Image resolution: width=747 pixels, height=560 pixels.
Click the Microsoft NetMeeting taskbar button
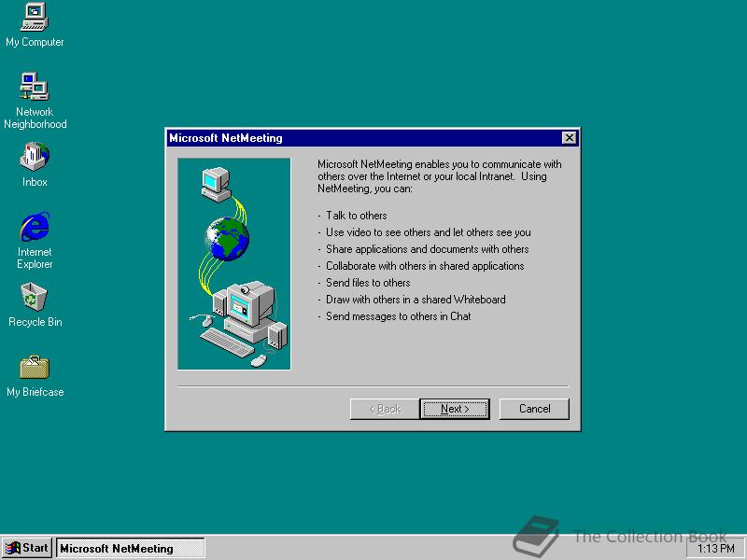coord(131,548)
